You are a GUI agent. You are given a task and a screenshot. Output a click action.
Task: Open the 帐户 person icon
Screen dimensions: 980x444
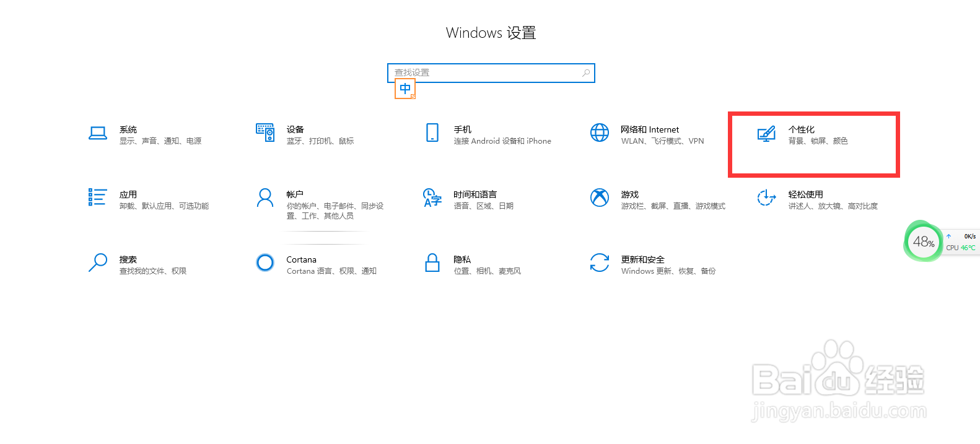click(x=265, y=198)
